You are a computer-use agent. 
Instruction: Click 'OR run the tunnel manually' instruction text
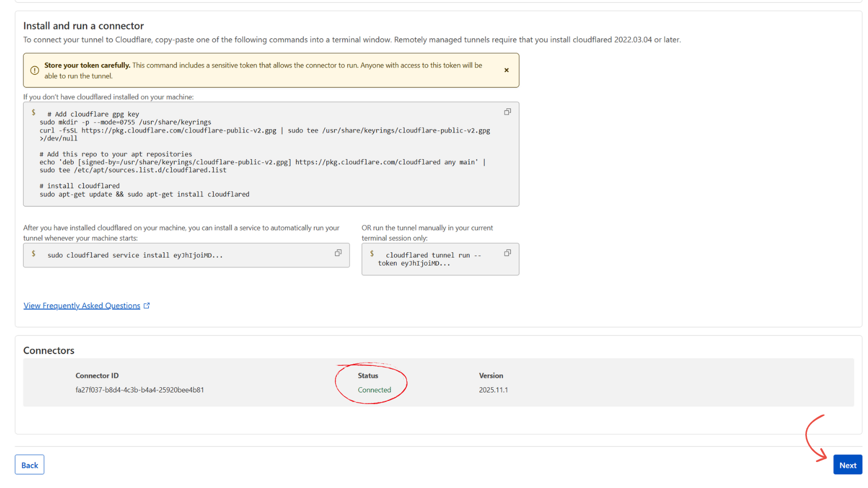[x=427, y=233]
